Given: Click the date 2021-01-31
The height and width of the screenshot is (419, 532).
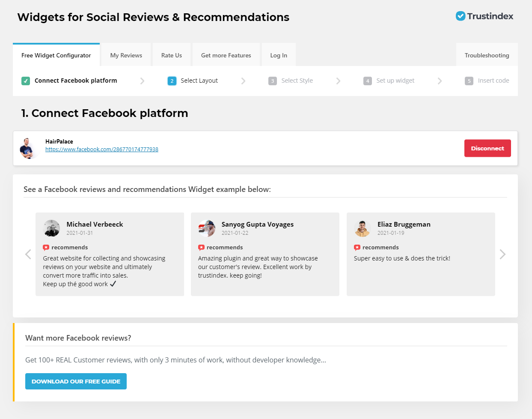Looking at the screenshot, I should (80, 233).
